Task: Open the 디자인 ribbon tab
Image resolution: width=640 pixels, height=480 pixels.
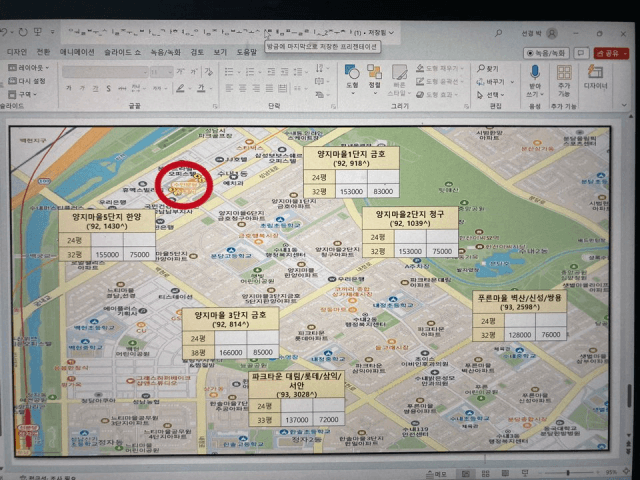Action: pyautogui.click(x=17, y=52)
